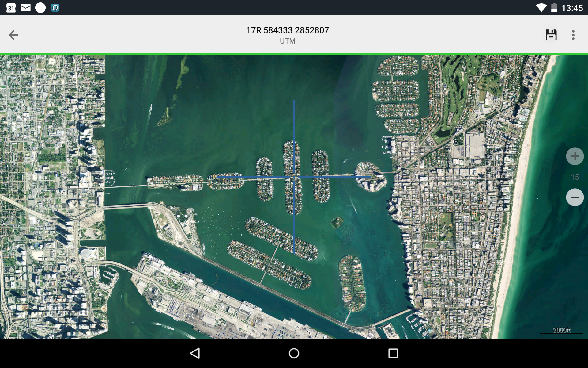This screenshot has width=588, height=368.
Task: Tap the 13:45 clock
Action: (x=572, y=8)
